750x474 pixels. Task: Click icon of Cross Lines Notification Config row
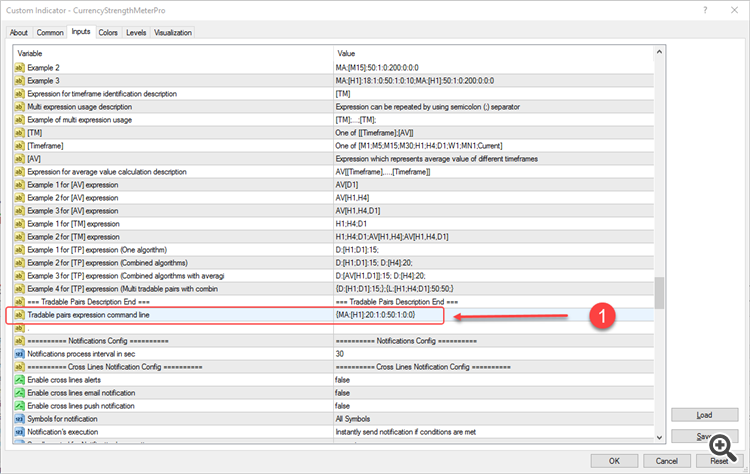19,367
